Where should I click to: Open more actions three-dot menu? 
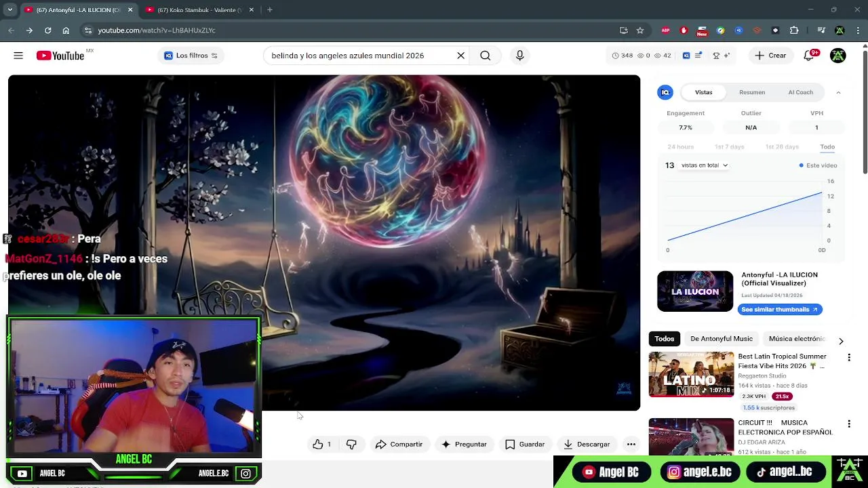tap(631, 445)
